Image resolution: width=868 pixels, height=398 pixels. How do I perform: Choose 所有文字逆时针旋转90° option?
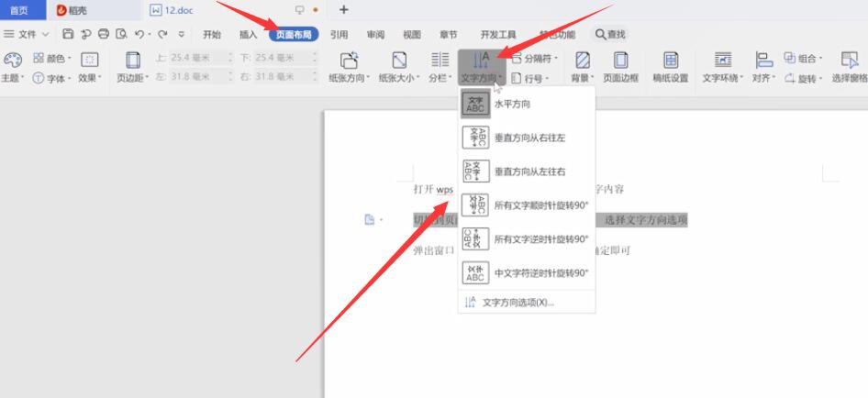527,239
